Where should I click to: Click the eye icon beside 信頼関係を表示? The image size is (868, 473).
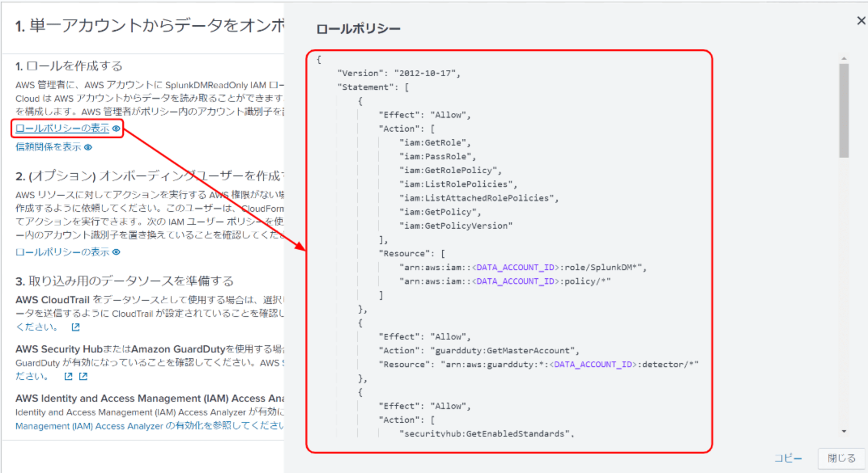click(x=88, y=147)
